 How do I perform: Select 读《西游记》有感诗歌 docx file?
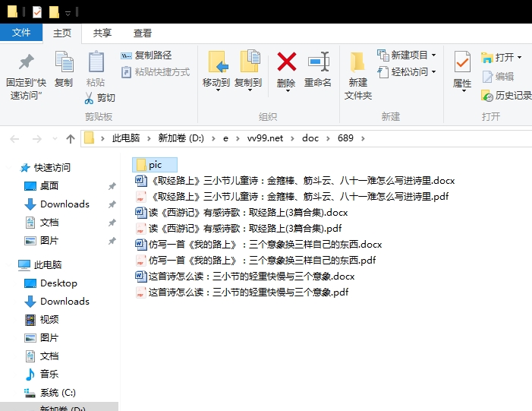241,213
